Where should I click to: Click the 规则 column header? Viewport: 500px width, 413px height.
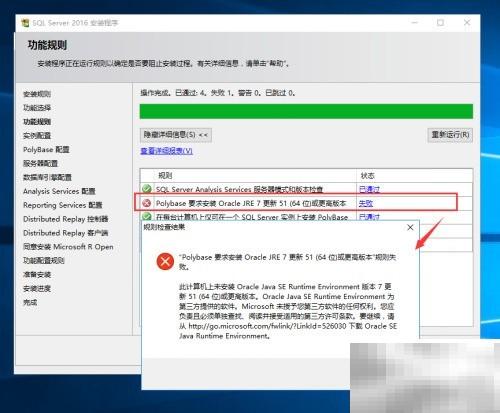165,176
